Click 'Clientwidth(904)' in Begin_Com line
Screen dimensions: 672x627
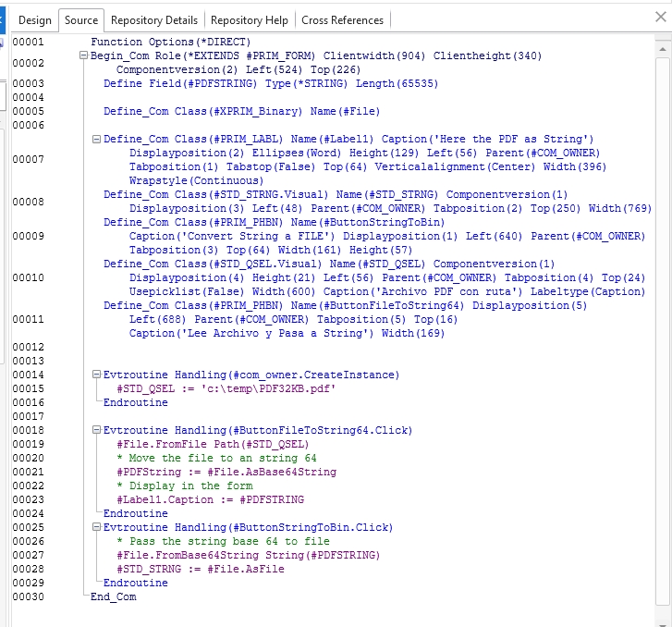(x=374, y=55)
